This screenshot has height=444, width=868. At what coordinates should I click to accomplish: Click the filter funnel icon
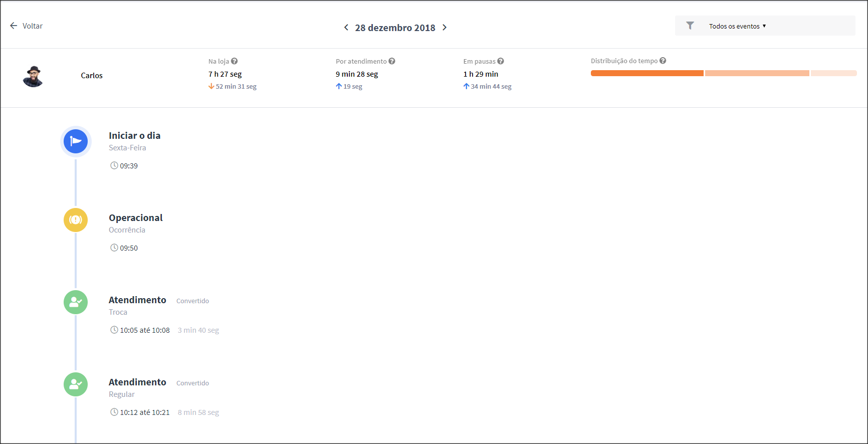690,26
